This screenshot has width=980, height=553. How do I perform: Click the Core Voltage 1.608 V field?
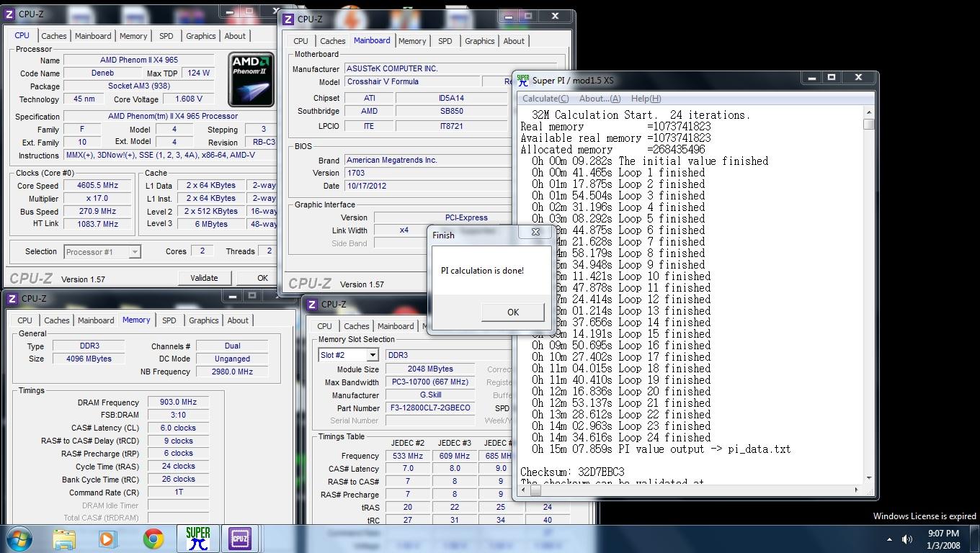point(189,99)
